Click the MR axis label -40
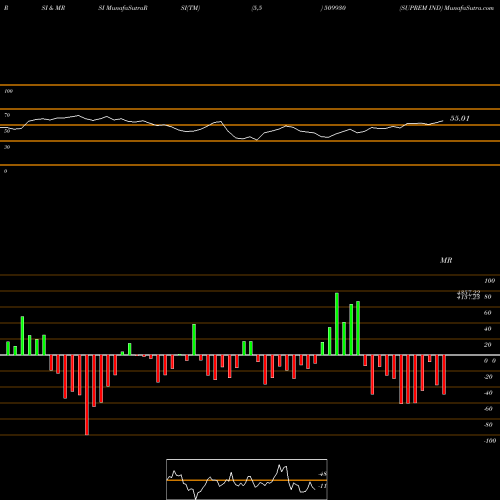This screenshot has height=500, width=500. 488,393
